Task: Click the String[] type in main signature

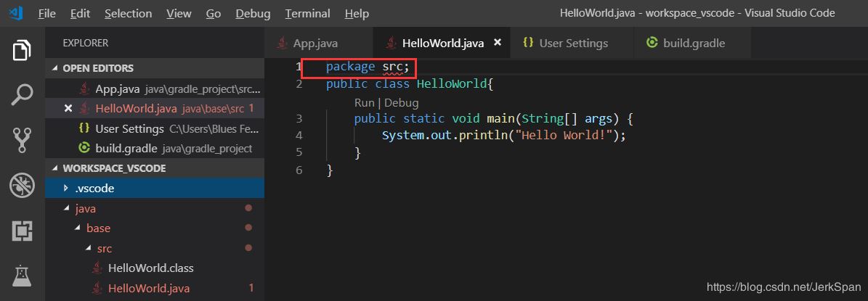Action: pyautogui.click(x=550, y=119)
